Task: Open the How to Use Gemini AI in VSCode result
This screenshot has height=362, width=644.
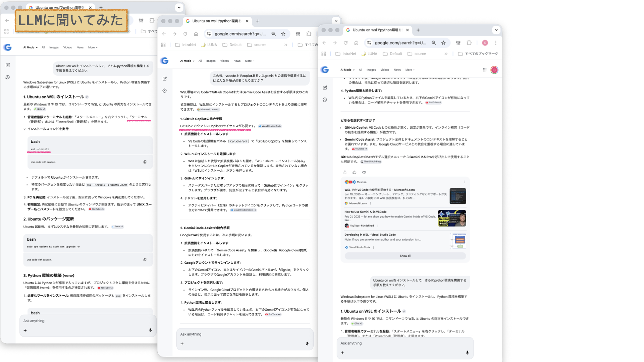Action: (365, 212)
